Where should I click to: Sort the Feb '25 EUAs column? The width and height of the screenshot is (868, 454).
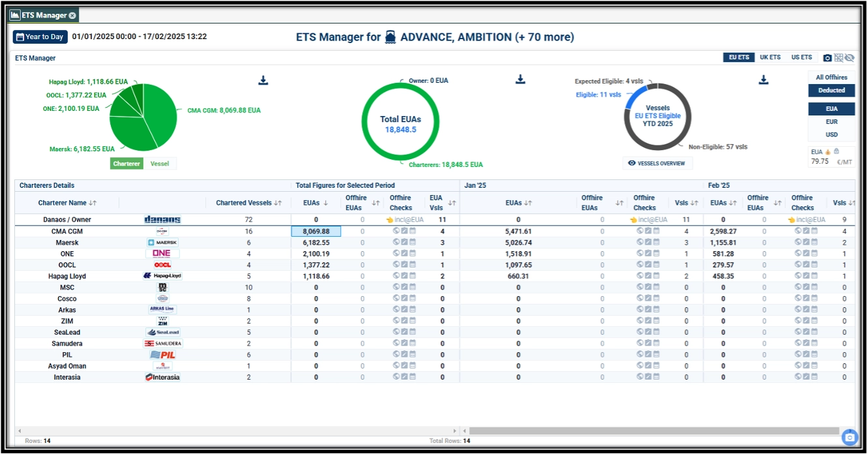click(723, 203)
